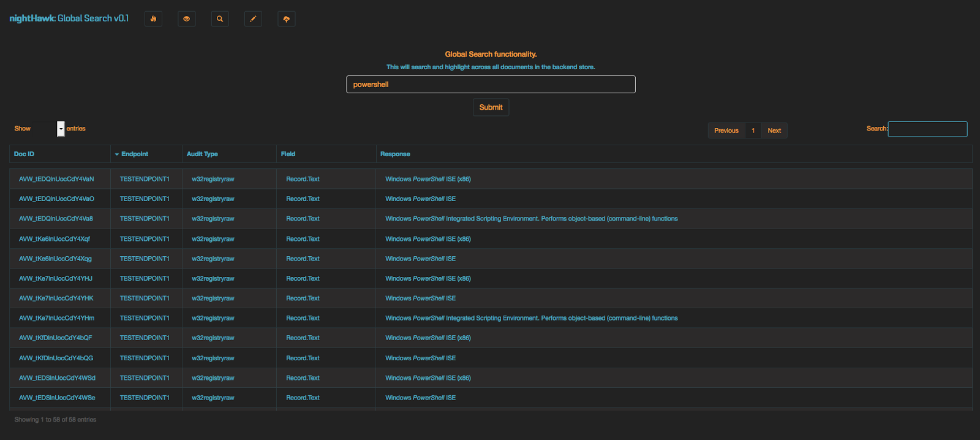Viewport: 980px width, 440px height.
Task: Open doc AVW_tEDQinUocCdY4VaN
Action: pyautogui.click(x=56, y=179)
